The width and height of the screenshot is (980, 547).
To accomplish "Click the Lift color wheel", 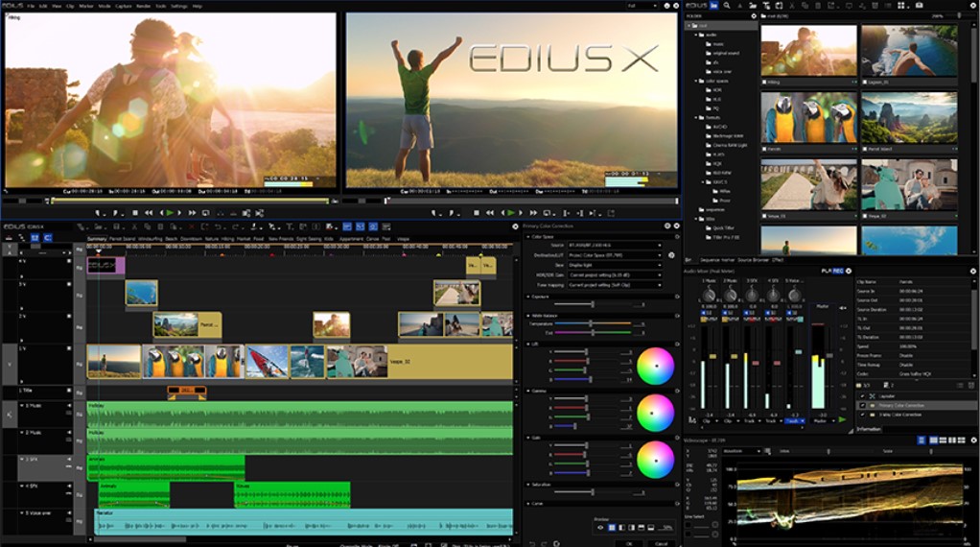I will coord(655,366).
